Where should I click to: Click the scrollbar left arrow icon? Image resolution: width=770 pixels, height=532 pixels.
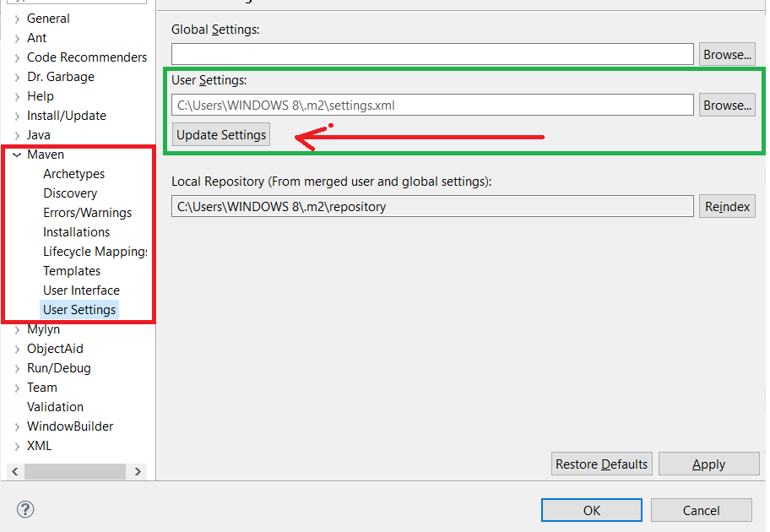tap(14, 470)
